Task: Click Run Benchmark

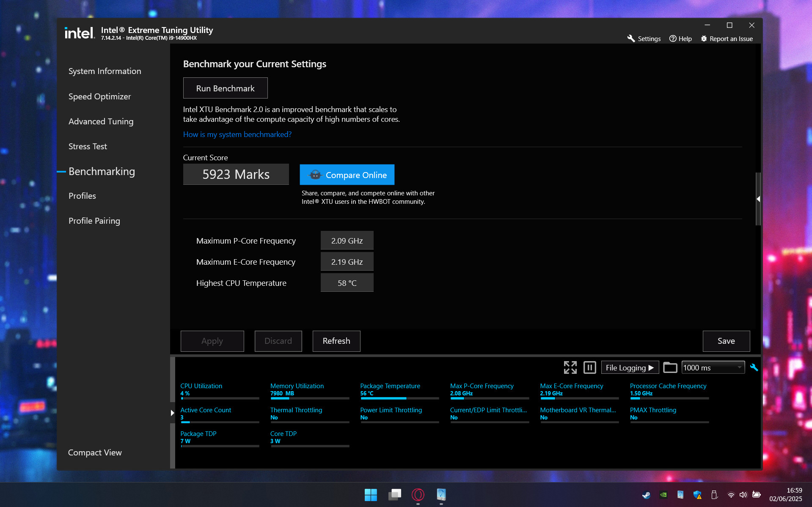Action: [x=225, y=88]
